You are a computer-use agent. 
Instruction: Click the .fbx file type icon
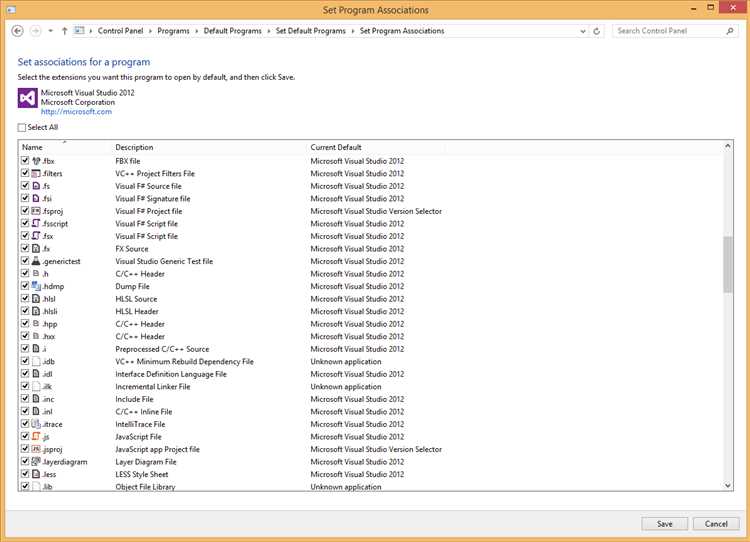point(36,161)
